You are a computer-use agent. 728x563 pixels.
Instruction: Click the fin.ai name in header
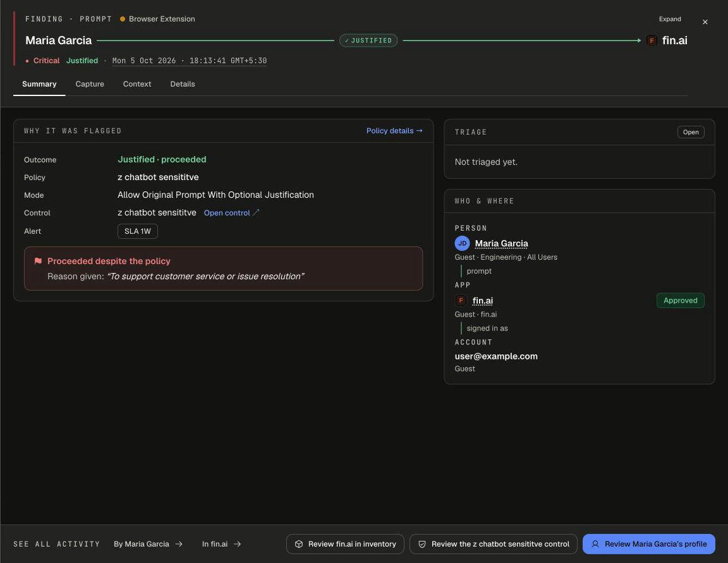[x=675, y=40]
